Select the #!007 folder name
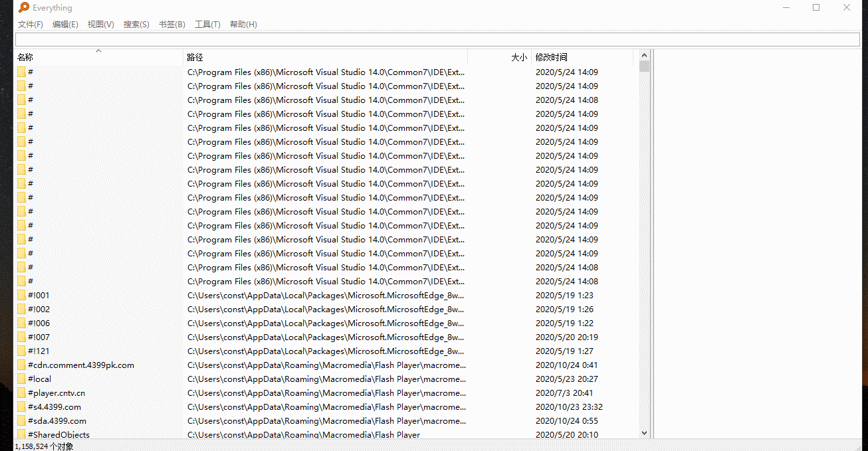This screenshot has height=451, width=868. coord(39,337)
